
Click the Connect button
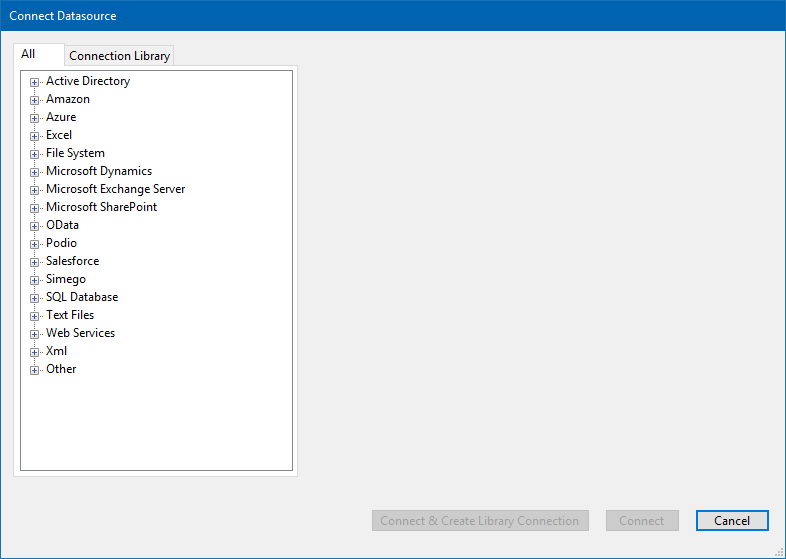642,520
